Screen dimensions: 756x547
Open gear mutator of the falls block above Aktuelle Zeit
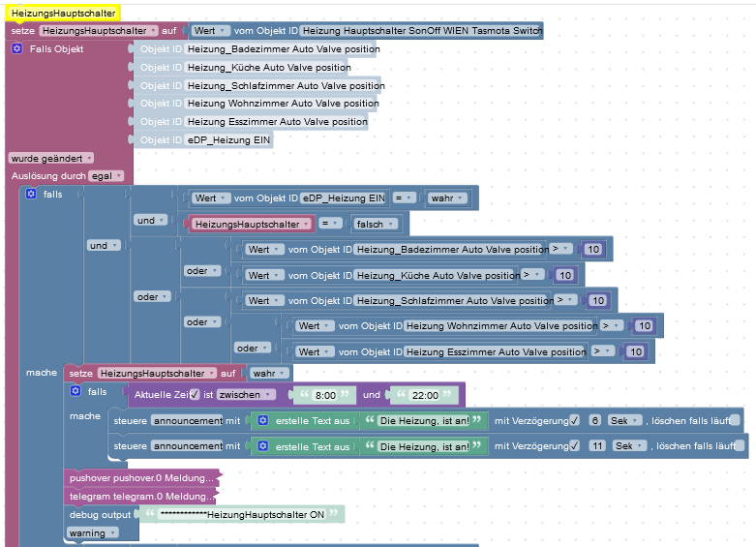click(x=76, y=391)
